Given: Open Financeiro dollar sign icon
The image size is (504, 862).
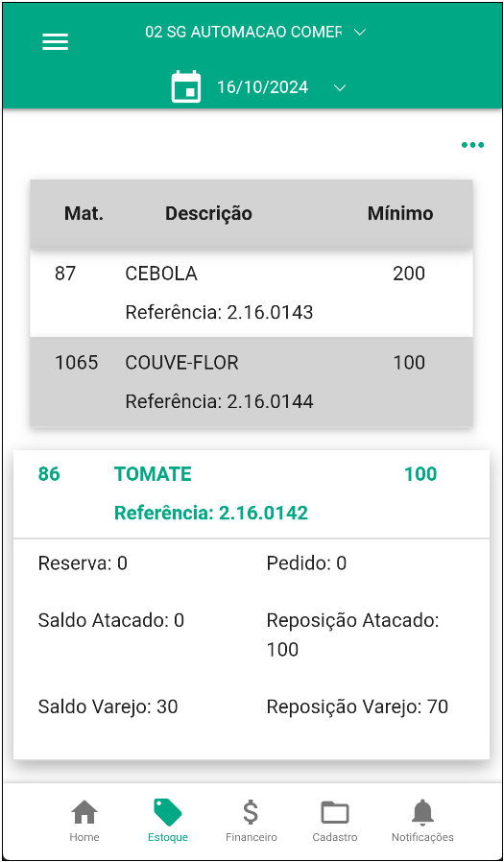Looking at the screenshot, I should click(251, 812).
